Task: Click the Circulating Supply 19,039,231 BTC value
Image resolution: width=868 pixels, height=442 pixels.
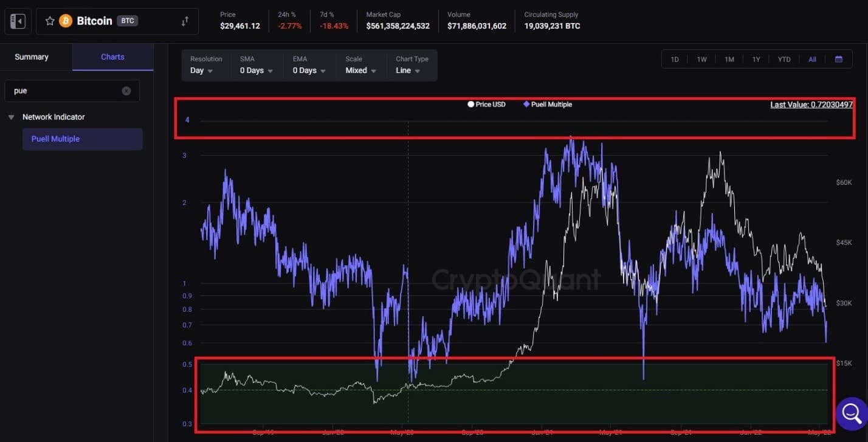Action: click(x=552, y=26)
